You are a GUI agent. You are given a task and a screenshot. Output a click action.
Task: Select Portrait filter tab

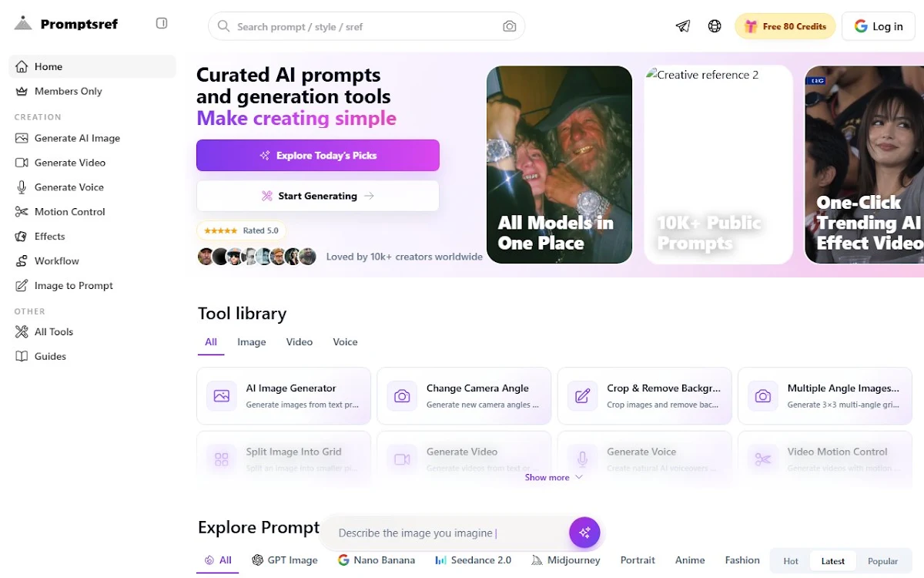[x=638, y=560]
